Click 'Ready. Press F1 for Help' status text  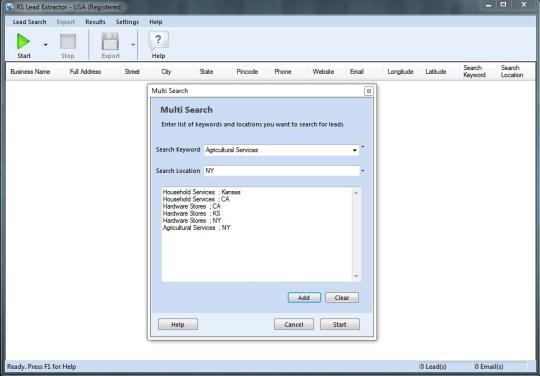(42, 367)
